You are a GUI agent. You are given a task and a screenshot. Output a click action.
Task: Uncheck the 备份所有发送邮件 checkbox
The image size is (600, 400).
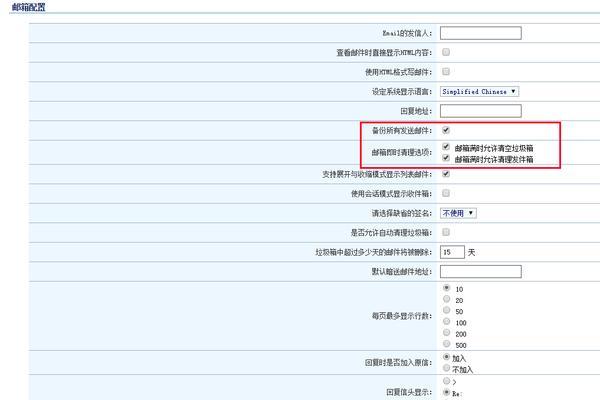click(x=446, y=130)
